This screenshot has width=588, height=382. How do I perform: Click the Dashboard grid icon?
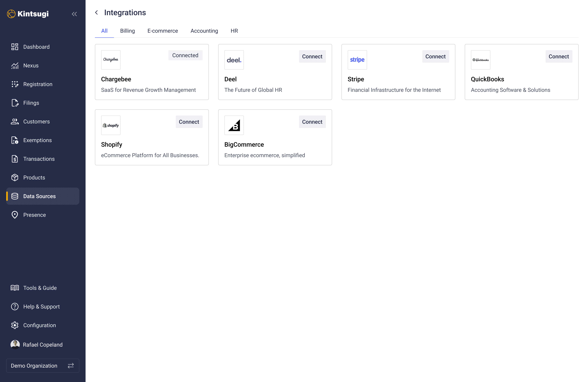tap(15, 47)
